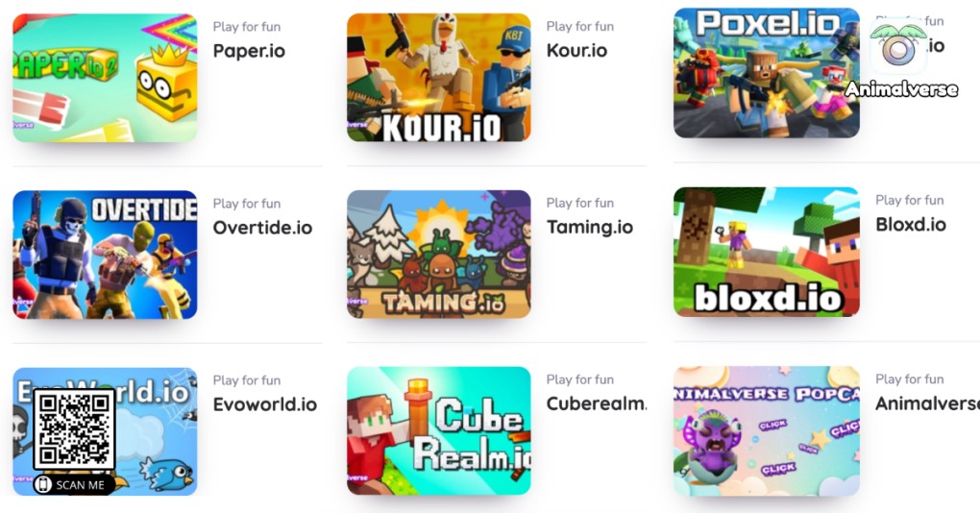980x513 pixels.
Task: Click the Cuberealm title text
Action: pos(597,403)
